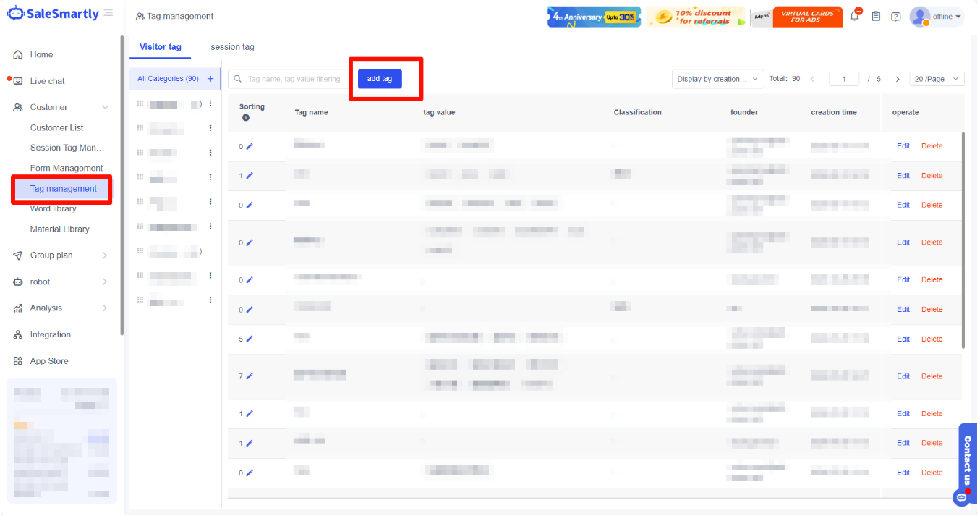Switch to the session tag tab
Screen dimensions: 980x516
pos(232,47)
